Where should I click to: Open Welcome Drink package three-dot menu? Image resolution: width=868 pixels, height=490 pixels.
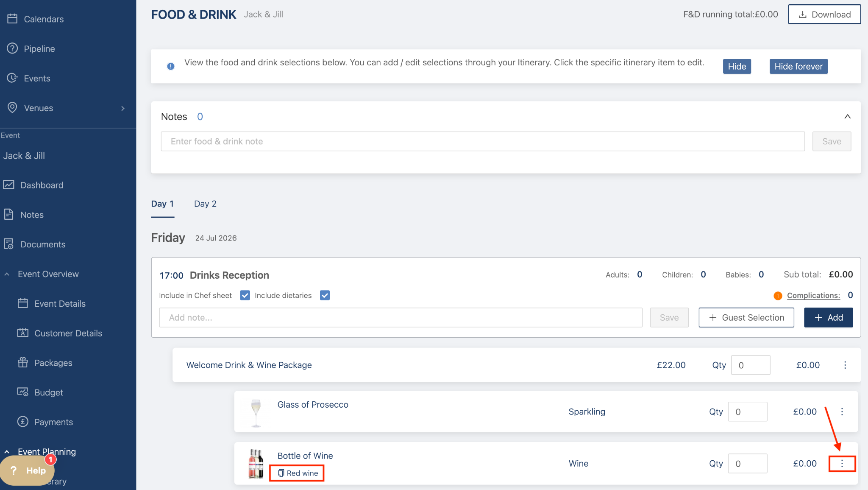pyautogui.click(x=845, y=365)
